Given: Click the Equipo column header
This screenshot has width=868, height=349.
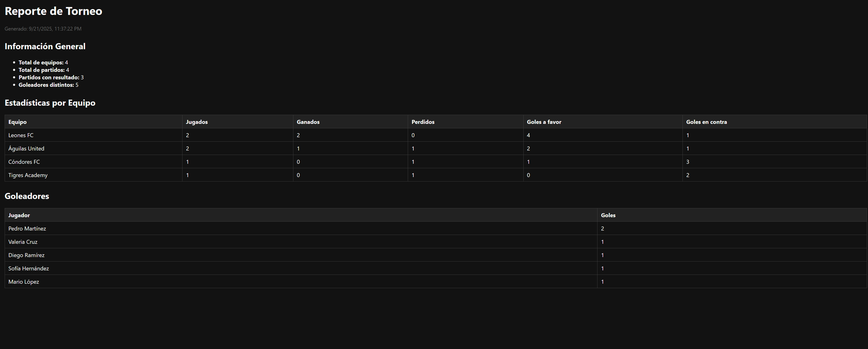Looking at the screenshot, I should tap(17, 122).
